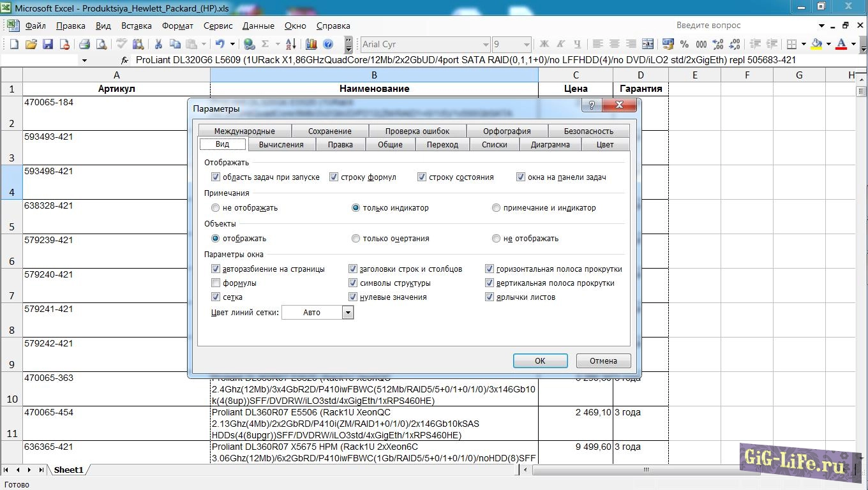868x490 pixels.
Task: Click the Merge and Center icon
Action: [647, 44]
